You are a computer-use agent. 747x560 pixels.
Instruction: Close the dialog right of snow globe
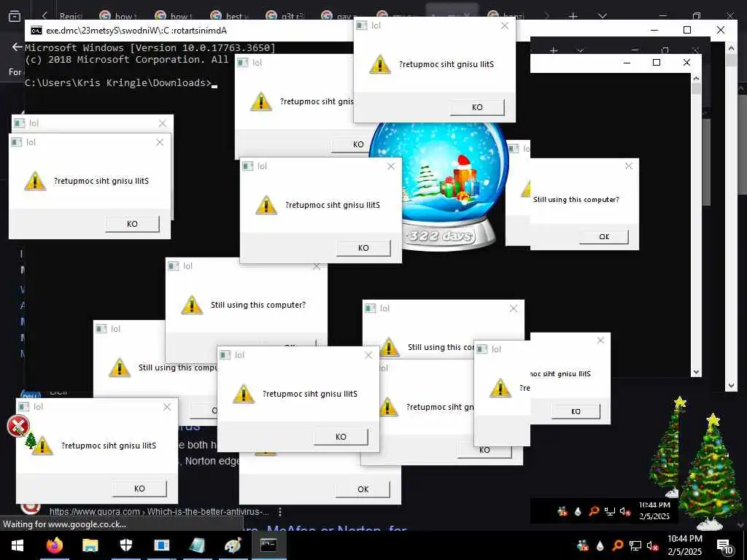pos(629,166)
